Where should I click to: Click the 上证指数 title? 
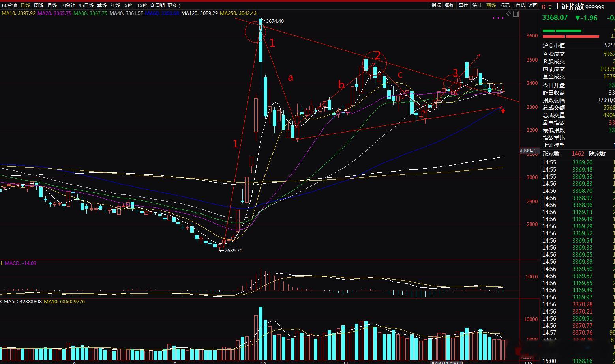click(569, 7)
